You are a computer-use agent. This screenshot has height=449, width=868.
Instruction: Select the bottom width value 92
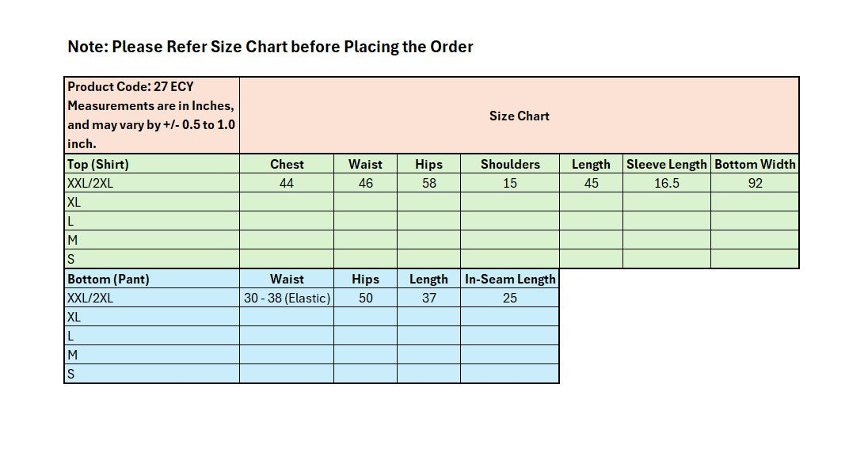click(x=755, y=183)
